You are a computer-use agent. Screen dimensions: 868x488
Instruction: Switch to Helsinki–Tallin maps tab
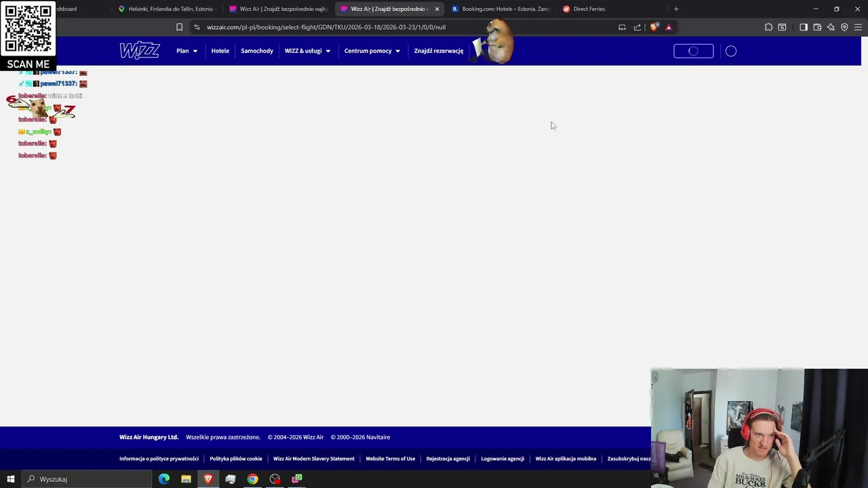tap(166, 9)
